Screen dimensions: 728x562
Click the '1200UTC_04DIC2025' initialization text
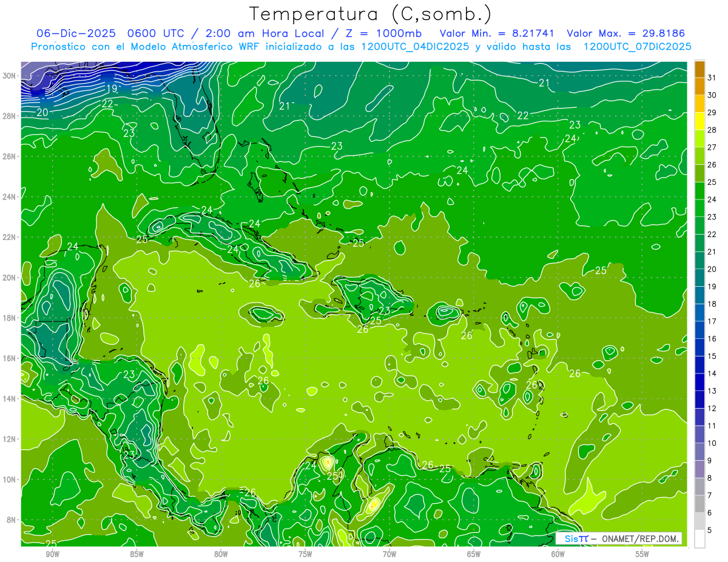415,46
